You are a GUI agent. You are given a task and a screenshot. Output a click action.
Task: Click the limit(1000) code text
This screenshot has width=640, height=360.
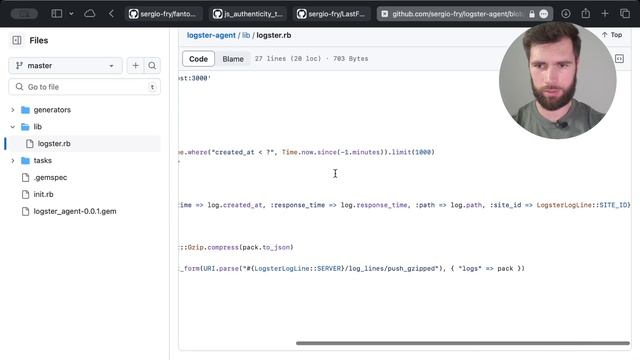point(413,152)
